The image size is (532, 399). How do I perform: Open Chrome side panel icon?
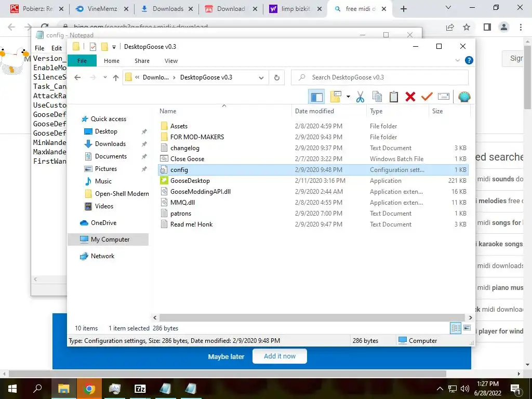pos(487,27)
